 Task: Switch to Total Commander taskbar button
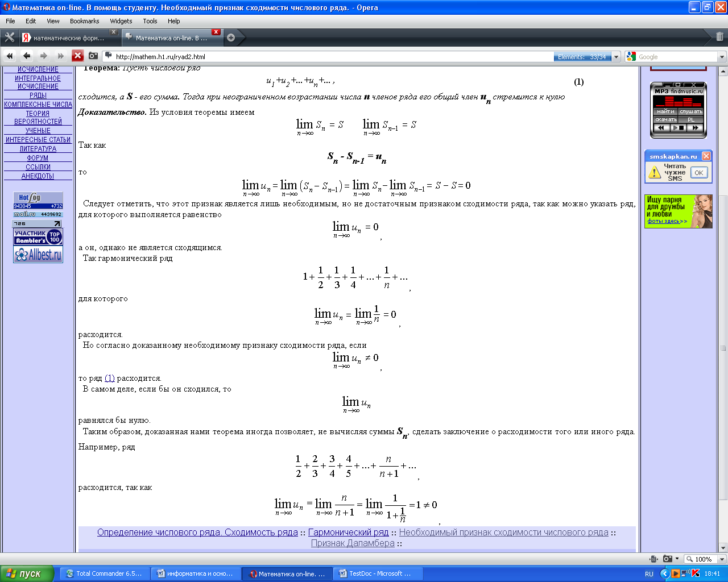coord(105,574)
